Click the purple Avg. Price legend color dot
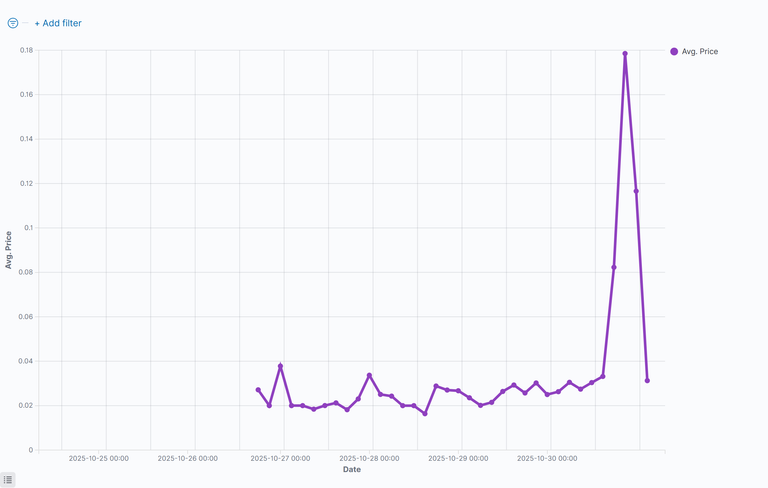Screen dimensions: 768x488 click(674, 51)
